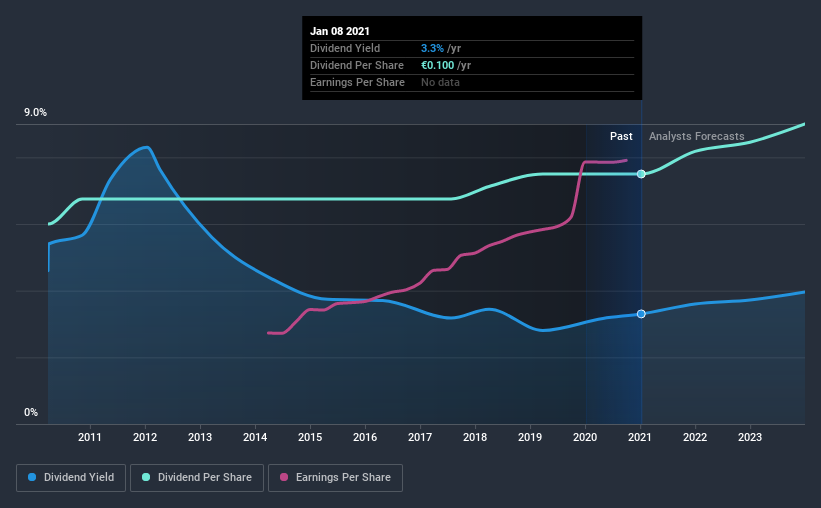
Task: Click the blue Dividend Yield data point at 2021
Action: coord(641,314)
